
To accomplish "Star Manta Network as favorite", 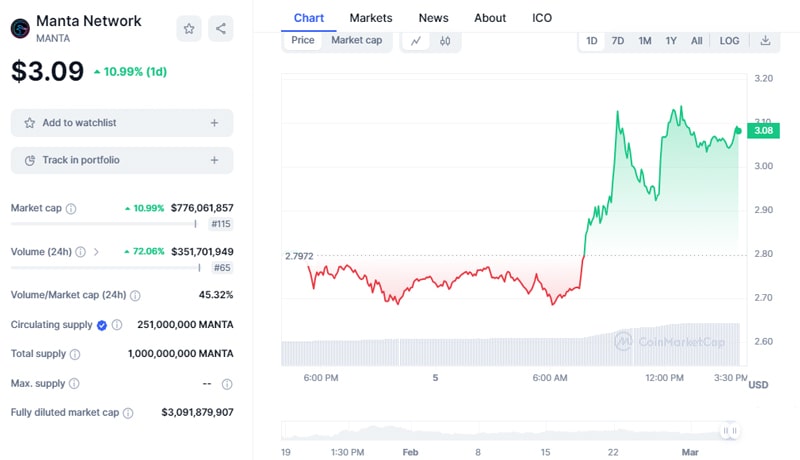I will 189,29.
